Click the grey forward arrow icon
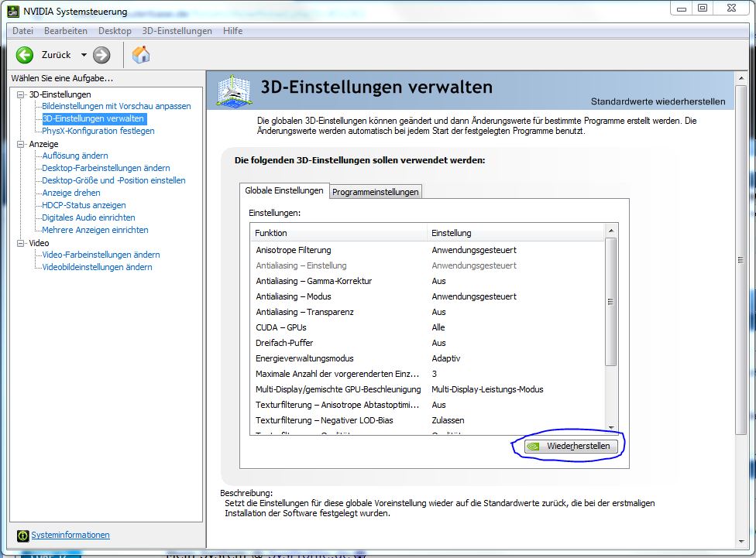 [101, 55]
